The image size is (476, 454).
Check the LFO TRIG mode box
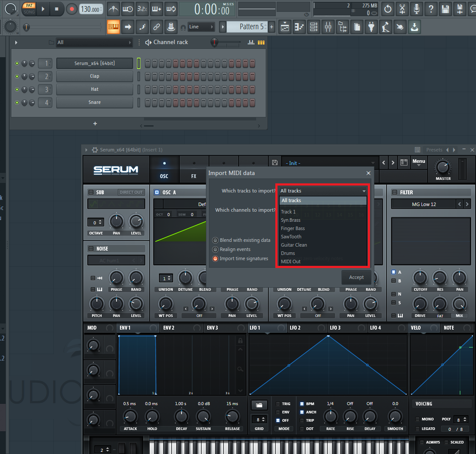[x=278, y=404]
